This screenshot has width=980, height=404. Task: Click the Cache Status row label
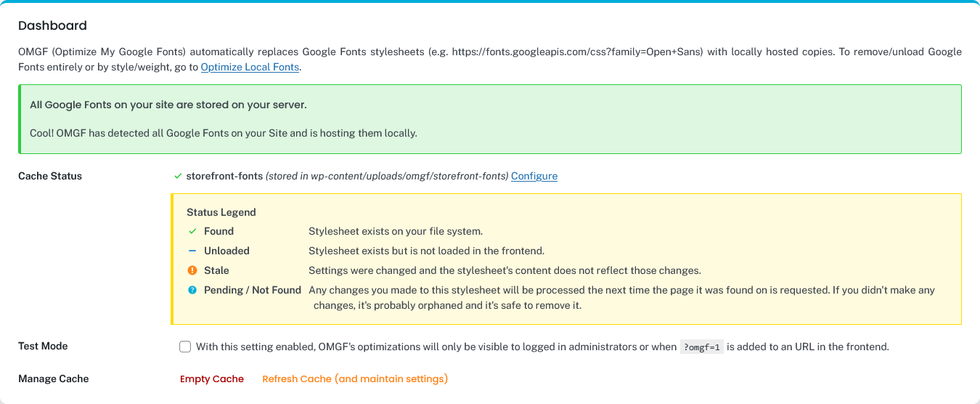coord(50,176)
